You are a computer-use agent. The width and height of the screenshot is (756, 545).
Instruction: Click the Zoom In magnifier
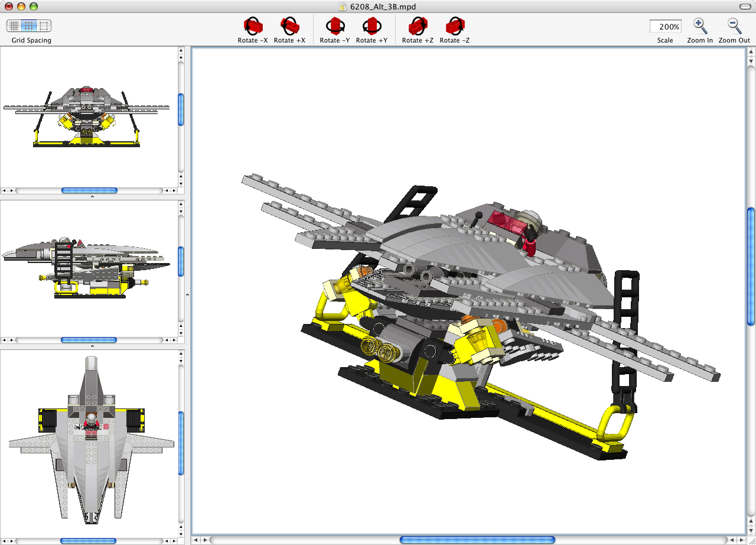tap(700, 25)
